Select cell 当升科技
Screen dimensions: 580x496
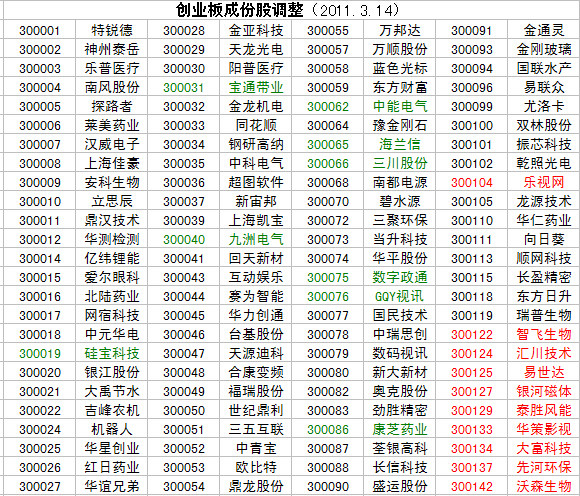coord(400,239)
